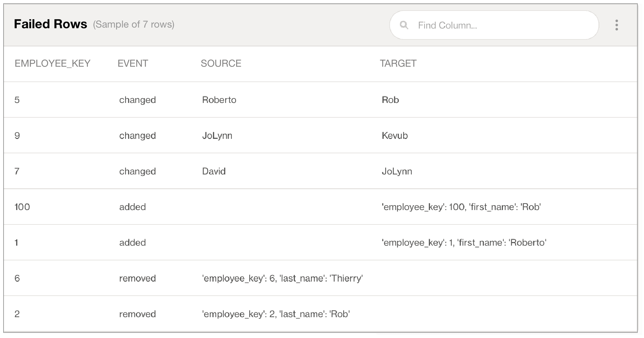This screenshot has width=644, height=338.
Task: Select employee key 100 cell
Action: click(22, 207)
